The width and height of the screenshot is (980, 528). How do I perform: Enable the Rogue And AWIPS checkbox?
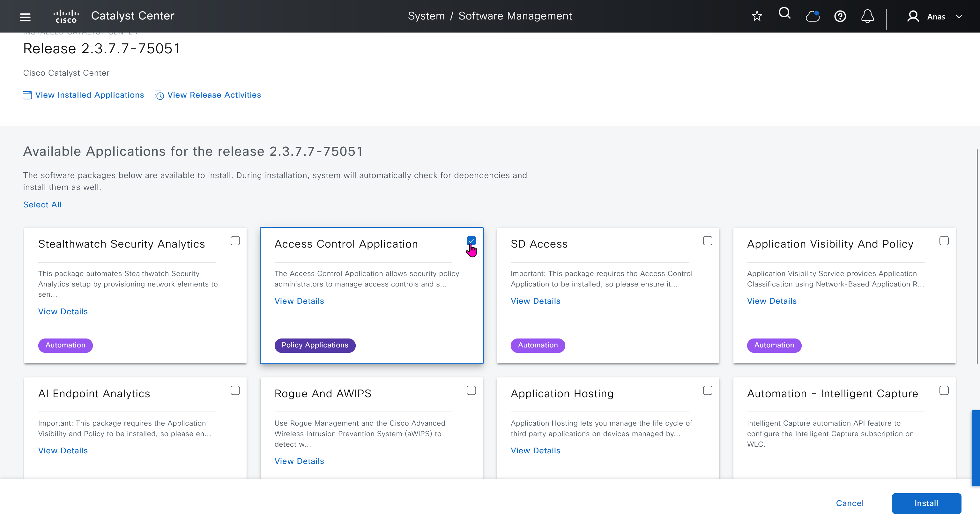click(x=471, y=390)
